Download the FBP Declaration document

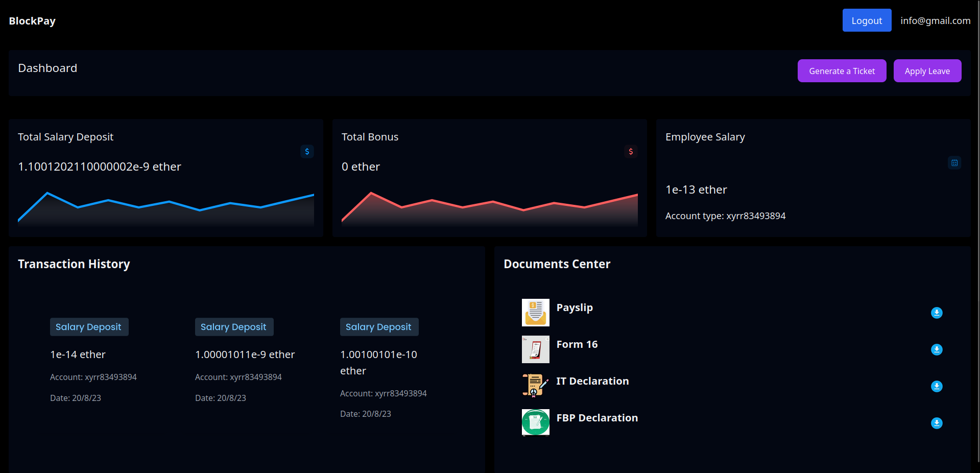(x=937, y=423)
